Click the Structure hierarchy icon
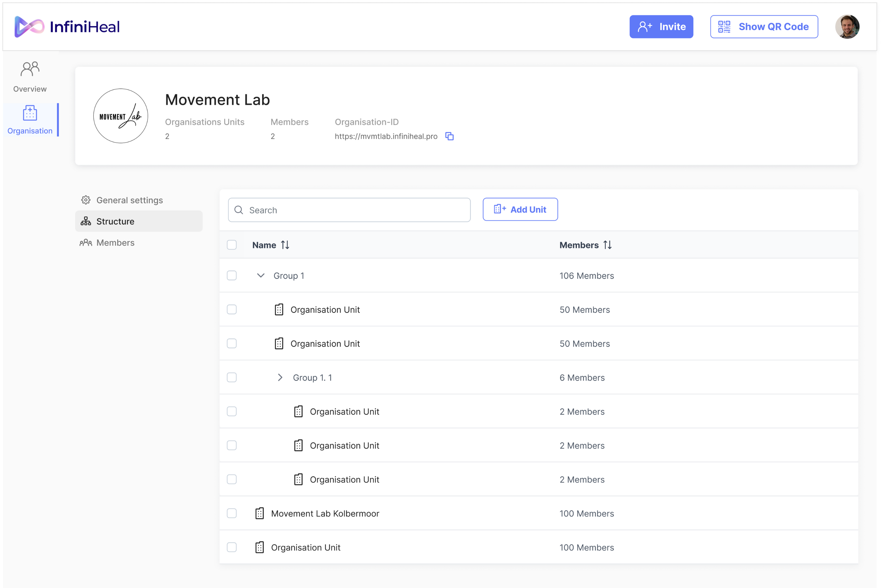This screenshot has height=588, width=882. click(x=86, y=221)
